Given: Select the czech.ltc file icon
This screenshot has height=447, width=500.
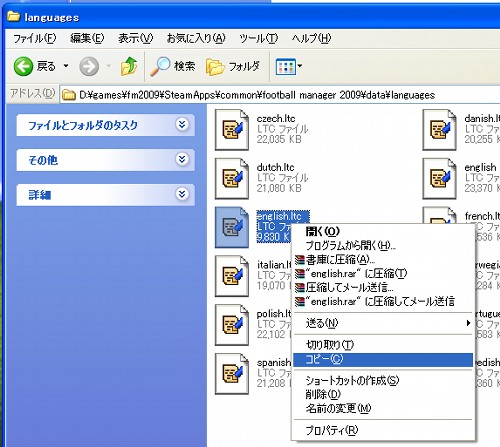Looking at the screenshot, I should [x=232, y=130].
